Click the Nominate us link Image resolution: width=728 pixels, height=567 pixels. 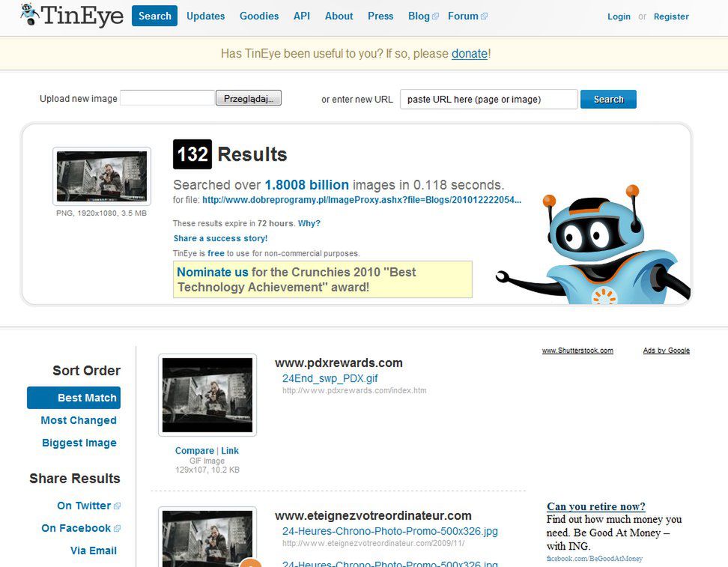tap(213, 272)
